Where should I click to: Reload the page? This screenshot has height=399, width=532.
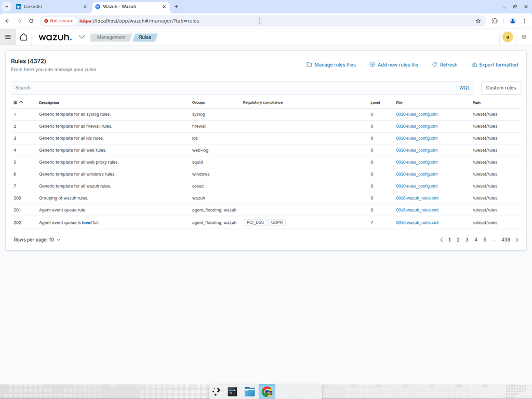coord(31,21)
